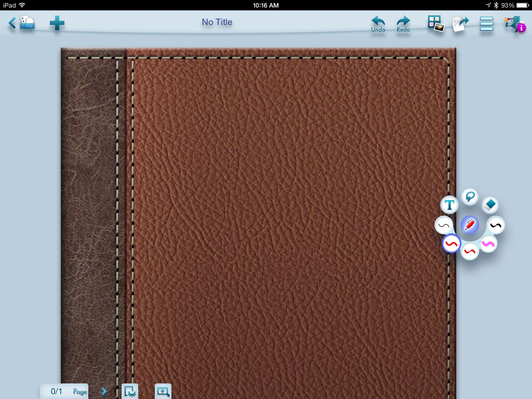532x399 pixels.
Task: Open the zoom-in magnifier view button
Action: pyautogui.click(x=163, y=391)
